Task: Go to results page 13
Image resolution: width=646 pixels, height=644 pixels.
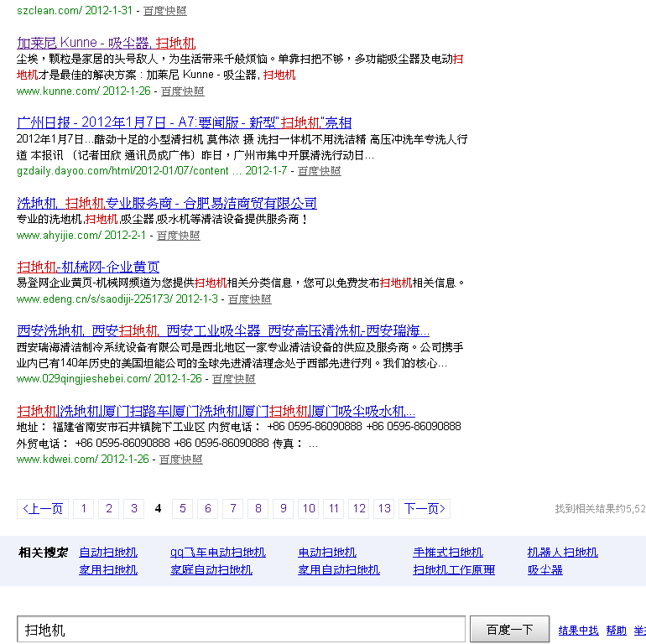Action: click(x=384, y=508)
